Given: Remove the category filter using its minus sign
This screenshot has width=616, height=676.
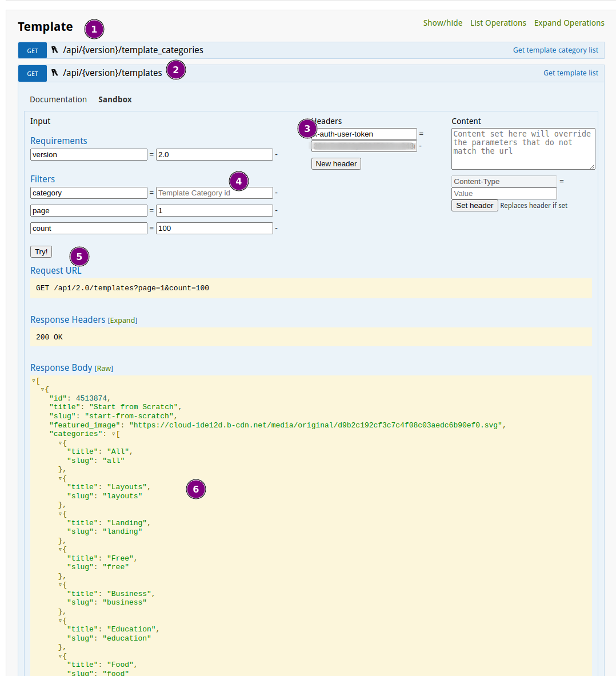Looking at the screenshot, I should (x=276, y=193).
